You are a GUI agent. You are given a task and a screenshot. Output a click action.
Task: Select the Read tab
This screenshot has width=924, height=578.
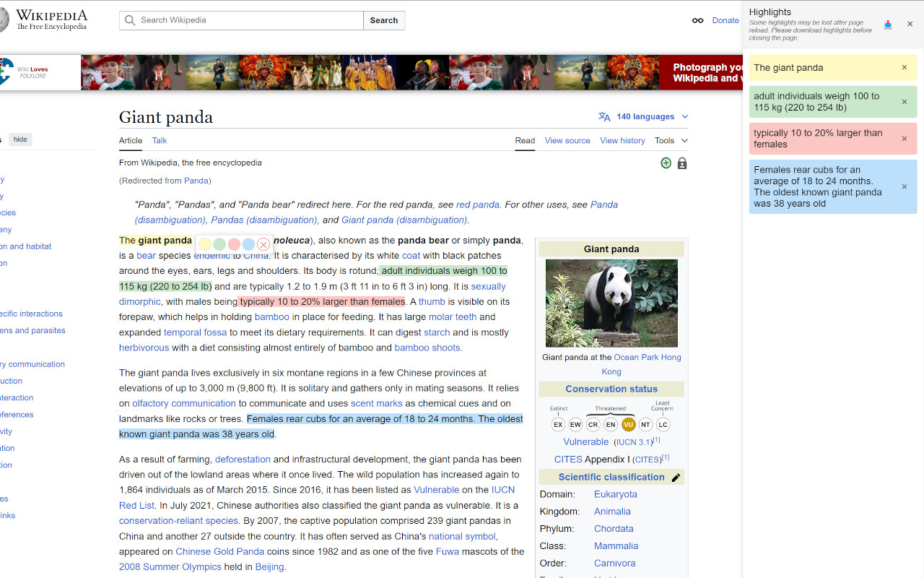coord(525,140)
